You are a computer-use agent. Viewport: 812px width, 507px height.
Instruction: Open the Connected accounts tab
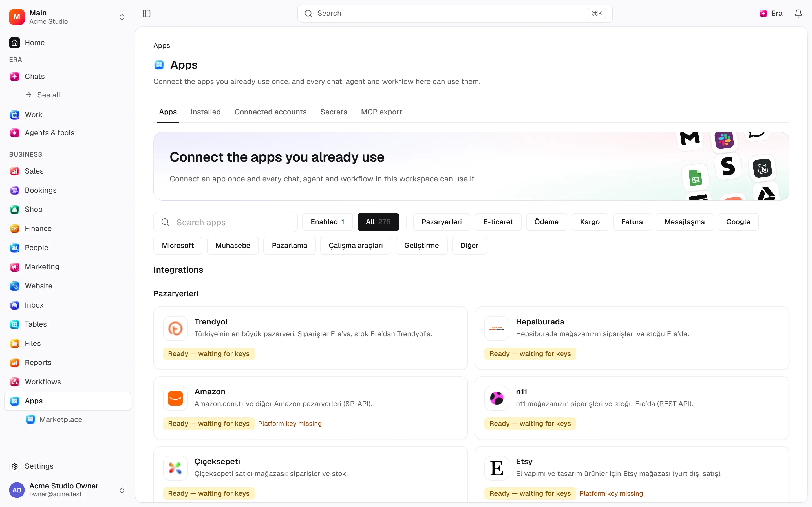(x=270, y=112)
